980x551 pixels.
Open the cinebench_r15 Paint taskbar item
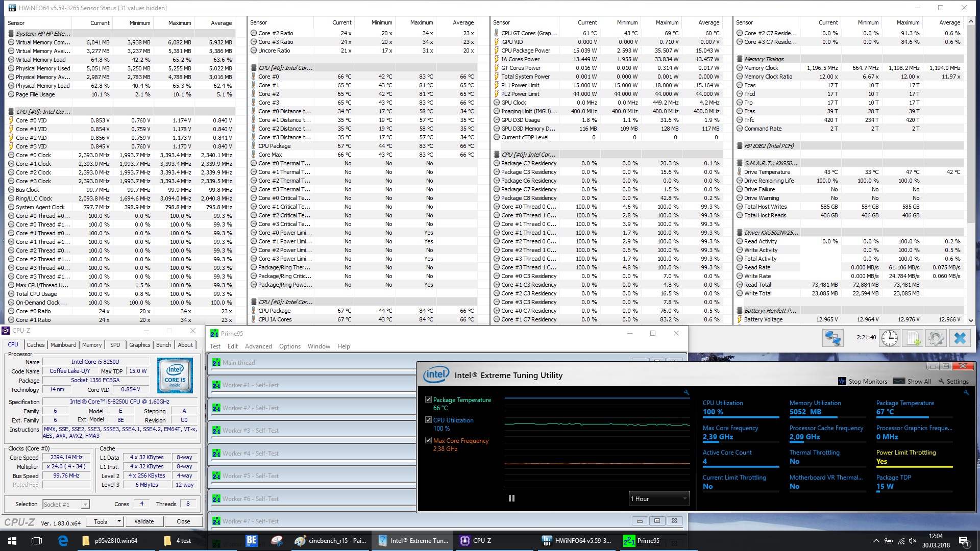point(331,540)
